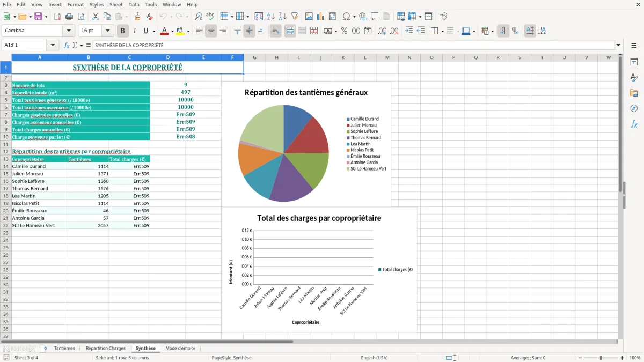Select row 14 header
Screen dimensions: 644x362
click(6, 166)
